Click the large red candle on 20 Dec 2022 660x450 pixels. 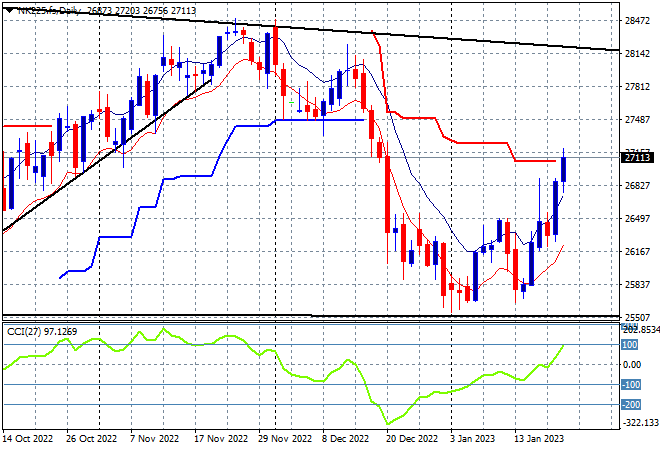pos(387,194)
